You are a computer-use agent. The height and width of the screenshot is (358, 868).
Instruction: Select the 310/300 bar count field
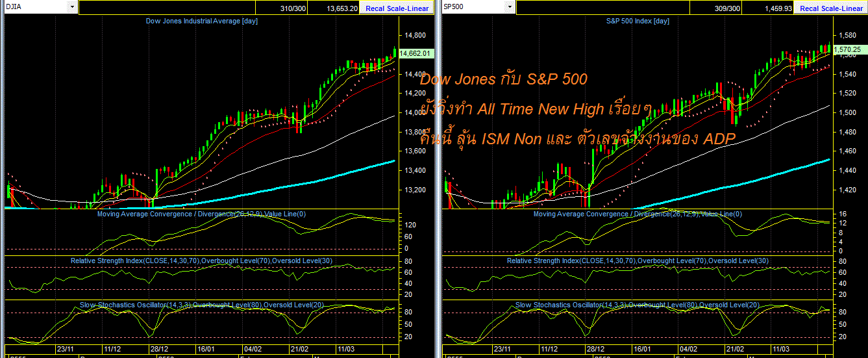[280, 8]
